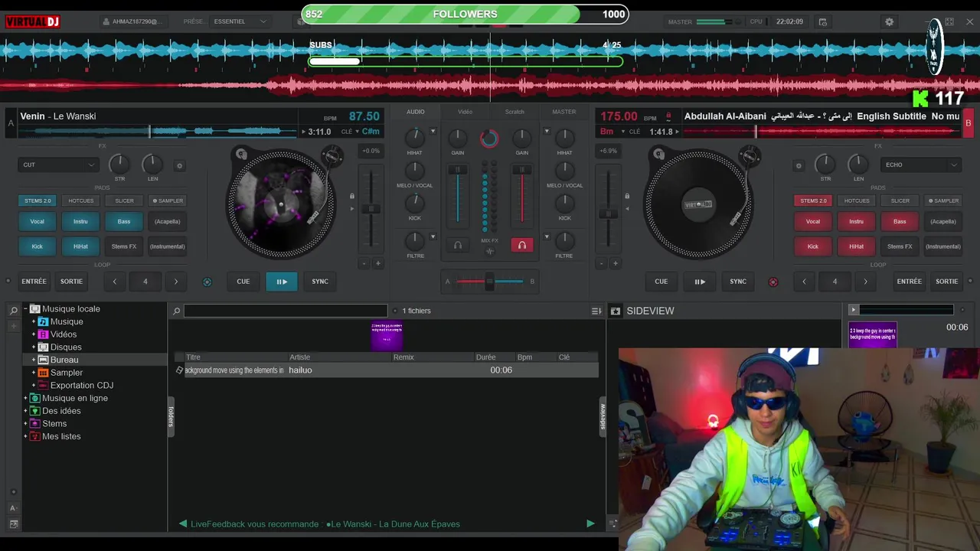Open deck A CUT effect dropdown

tap(58, 165)
